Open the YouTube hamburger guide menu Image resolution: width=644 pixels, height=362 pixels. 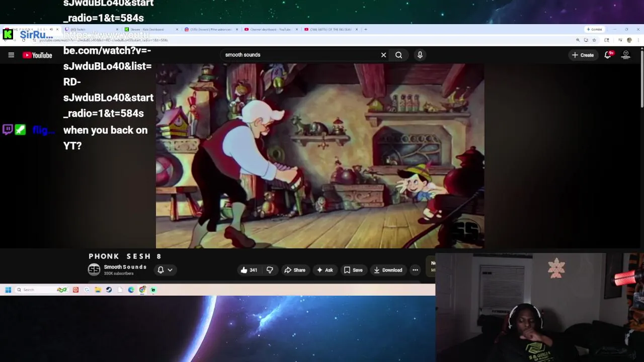11,55
